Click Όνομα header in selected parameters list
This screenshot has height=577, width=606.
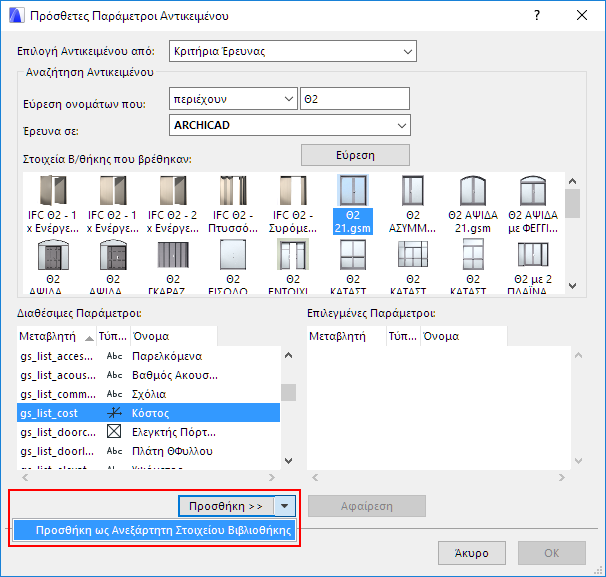point(464,336)
